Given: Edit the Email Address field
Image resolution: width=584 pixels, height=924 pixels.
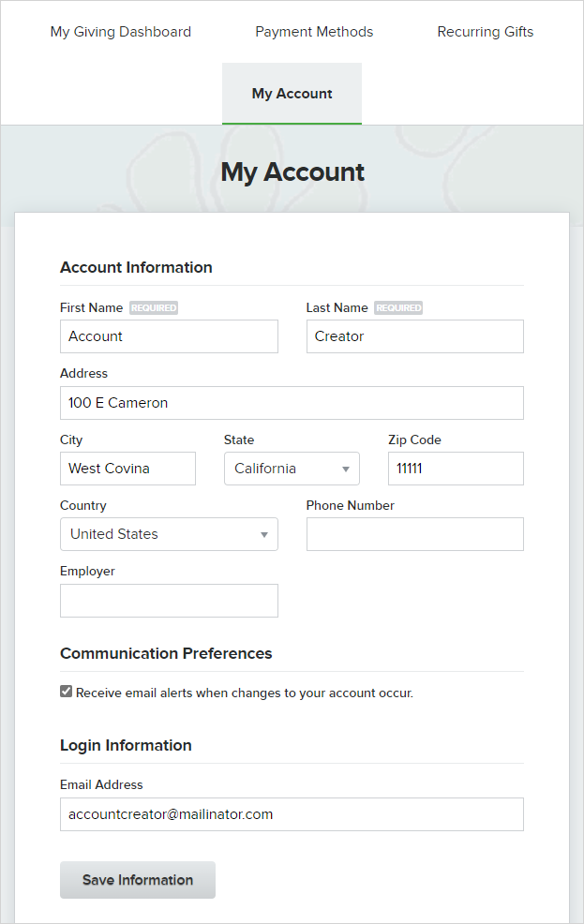Looking at the screenshot, I should [x=292, y=814].
